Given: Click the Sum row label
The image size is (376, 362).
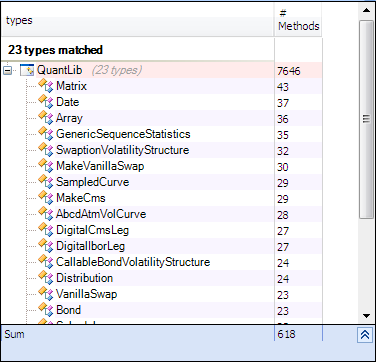Looking at the screenshot, I should click(x=14, y=334).
